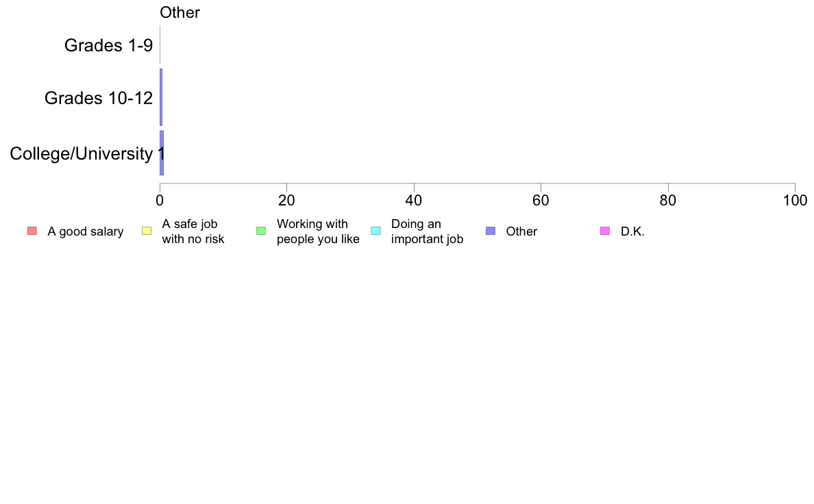This screenshot has height=504, width=814.
Task: Click the 60 tick label
Action: pos(541,201)
